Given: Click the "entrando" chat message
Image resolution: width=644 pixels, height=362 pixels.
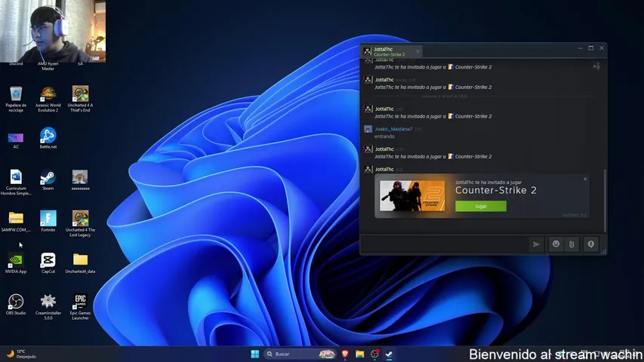Looking at the screenshot, I should pyautogui.click(x=384, y=137).
